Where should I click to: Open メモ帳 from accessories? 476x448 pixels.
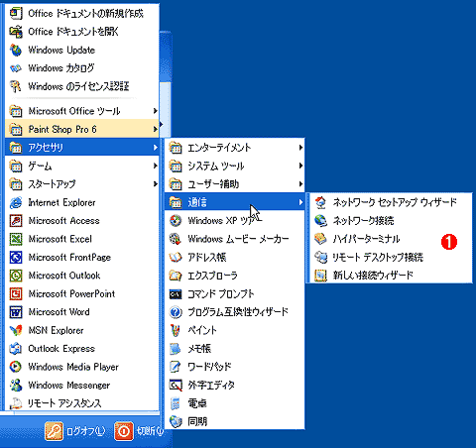[x=234, y=348]
